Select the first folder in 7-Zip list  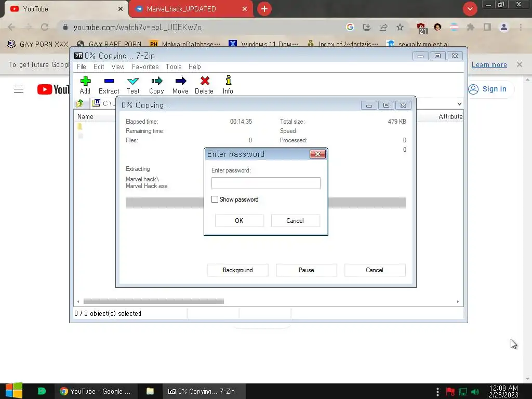click(x=80, y=127)
